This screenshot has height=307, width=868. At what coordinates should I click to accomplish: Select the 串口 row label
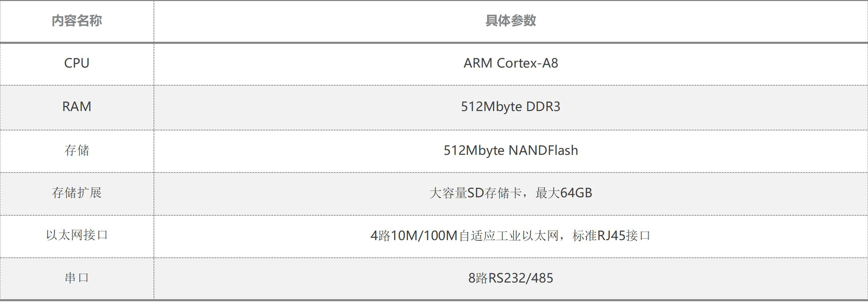[x=77, y=278]
